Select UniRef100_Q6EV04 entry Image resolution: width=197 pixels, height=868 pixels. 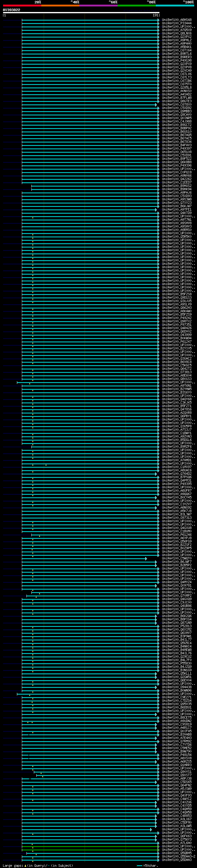[177, 680]
